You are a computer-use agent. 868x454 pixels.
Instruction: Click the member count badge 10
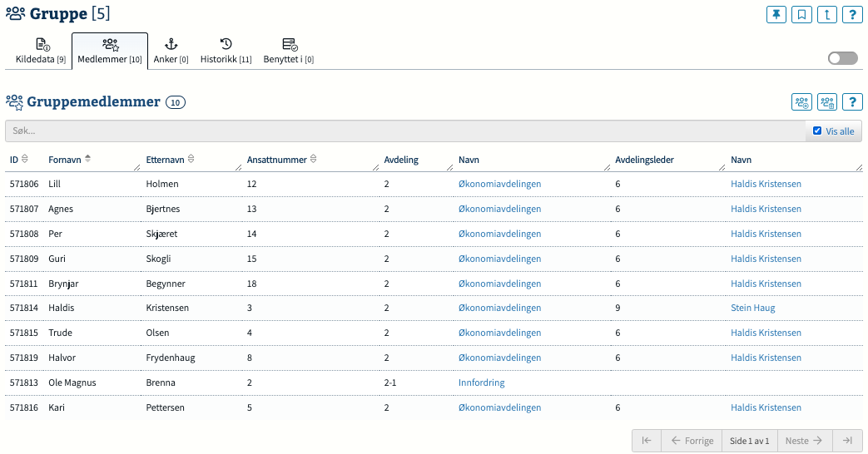click(176, 102)
